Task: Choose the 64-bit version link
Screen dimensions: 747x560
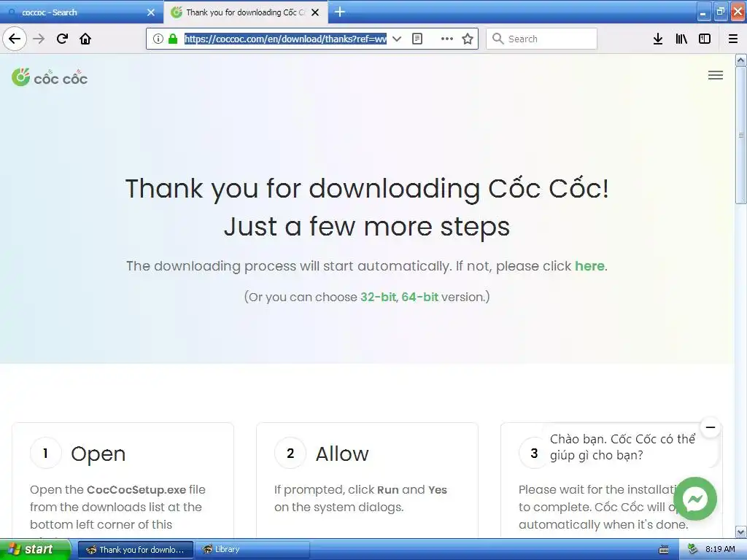Action: [419, 297]
